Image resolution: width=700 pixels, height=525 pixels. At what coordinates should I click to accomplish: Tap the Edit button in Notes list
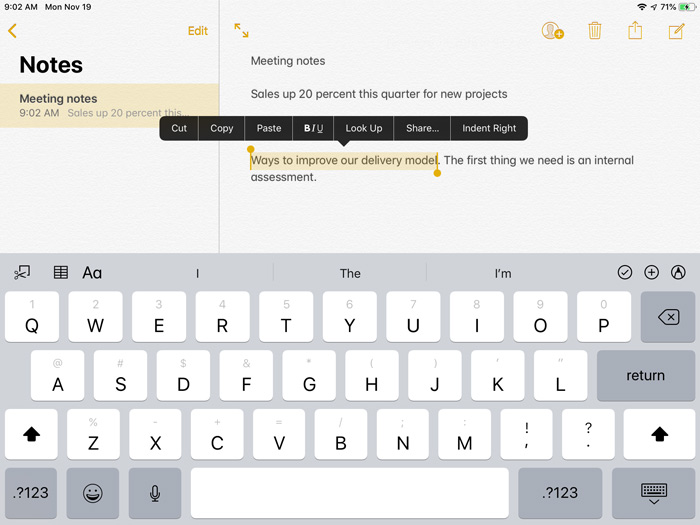pos(198,31)
